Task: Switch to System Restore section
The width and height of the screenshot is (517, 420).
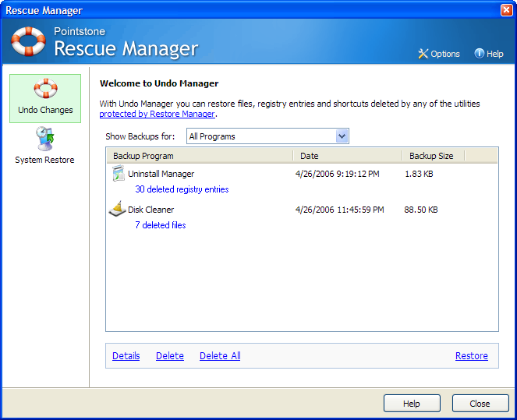Action: (x=45, y=145)
